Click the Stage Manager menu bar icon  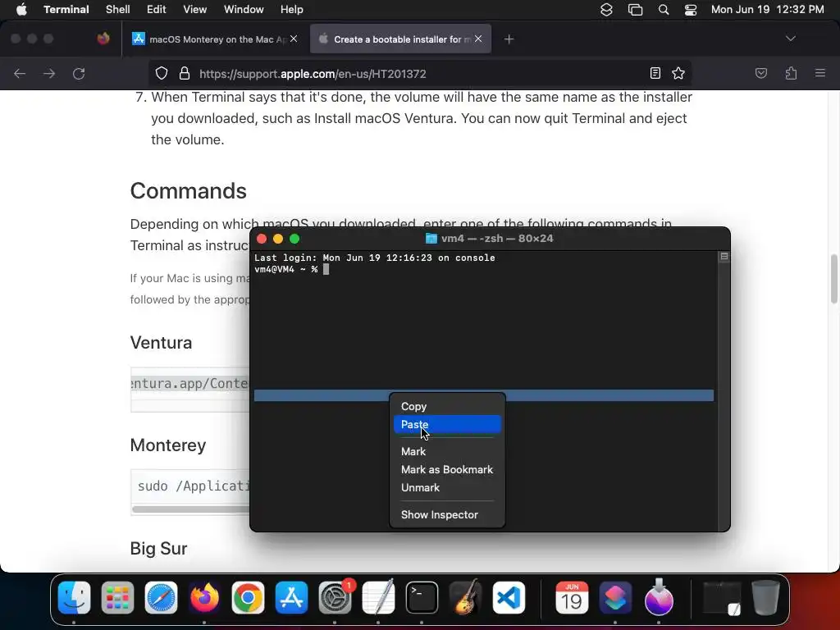coord(636,10)
